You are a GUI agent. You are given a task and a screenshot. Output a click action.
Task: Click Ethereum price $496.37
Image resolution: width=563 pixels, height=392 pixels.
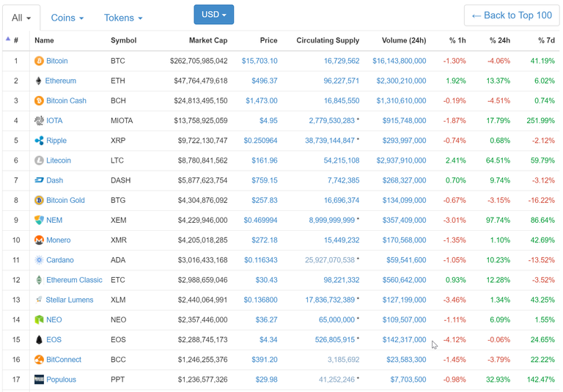click(265, 81)
